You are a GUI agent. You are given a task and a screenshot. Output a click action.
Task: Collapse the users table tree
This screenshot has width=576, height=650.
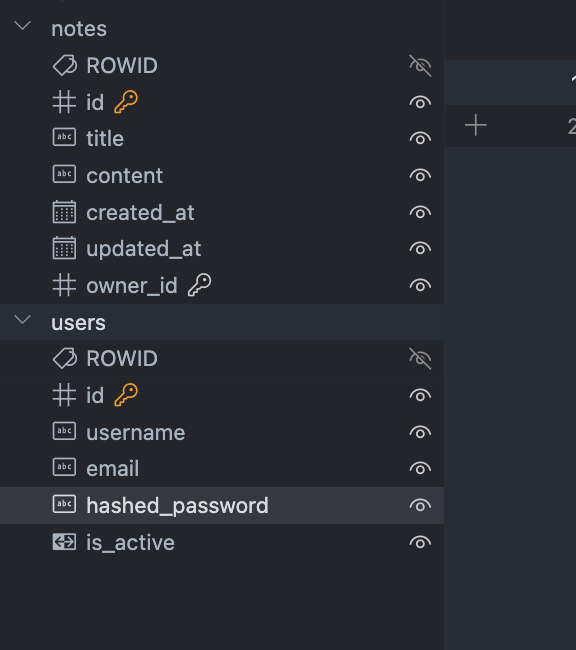22,320
